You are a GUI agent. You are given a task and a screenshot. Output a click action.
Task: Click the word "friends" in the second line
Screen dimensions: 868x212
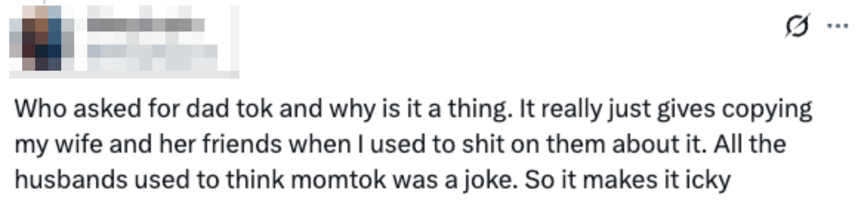(242, 144)
